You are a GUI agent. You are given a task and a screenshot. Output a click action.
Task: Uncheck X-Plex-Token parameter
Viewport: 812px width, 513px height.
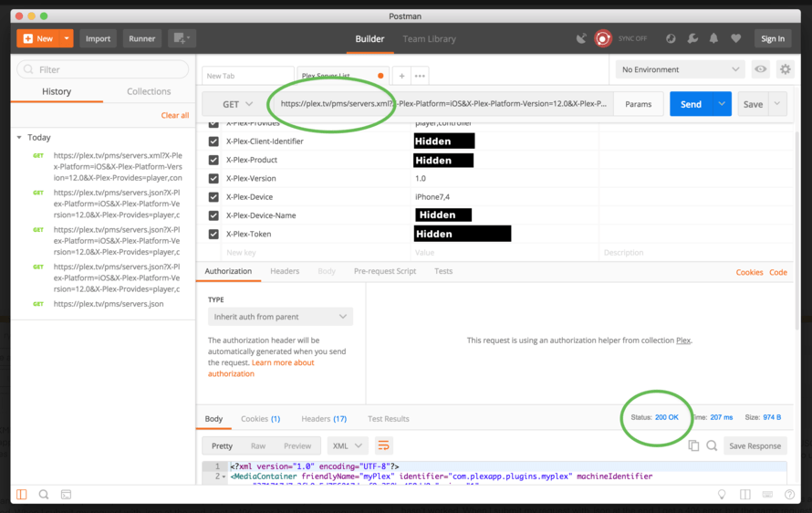coord(213,234)
